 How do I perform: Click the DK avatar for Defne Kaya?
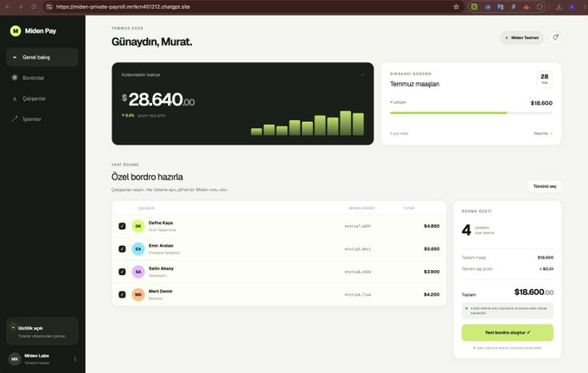tap(138, 226)
